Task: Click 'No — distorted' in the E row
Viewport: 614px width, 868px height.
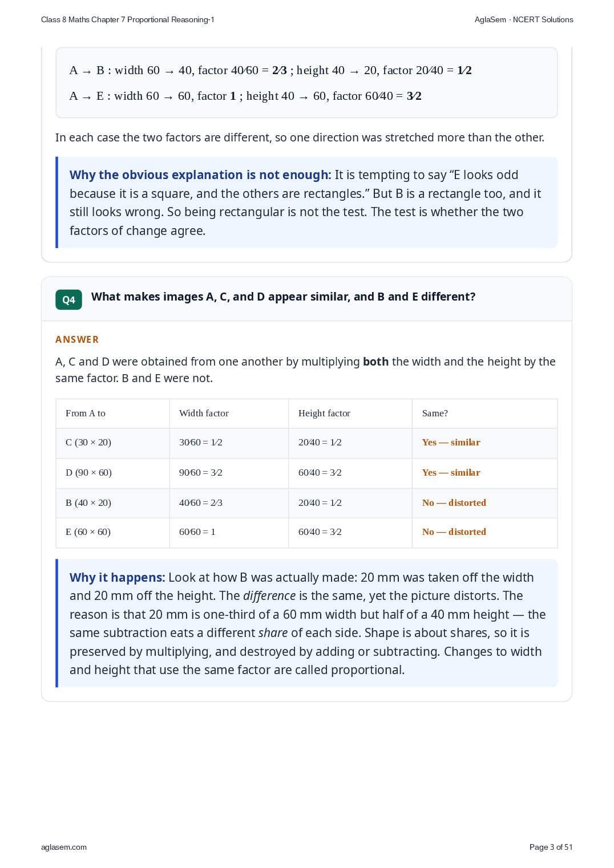Action: coord(454,532)
